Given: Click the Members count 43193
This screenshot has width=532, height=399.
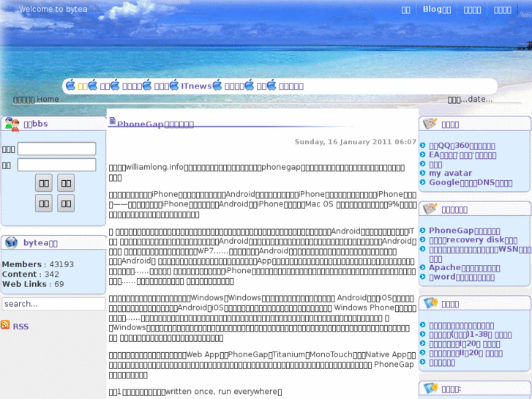Looking at the screenshot, I should point(61,264).
